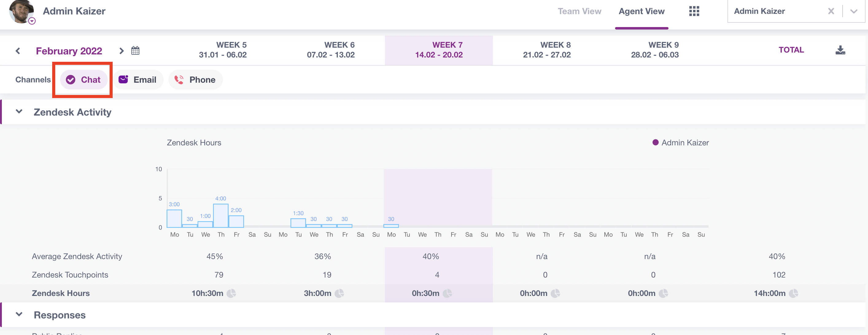Click pie icon next to 14h:00m total

click(x=793, y=293)
